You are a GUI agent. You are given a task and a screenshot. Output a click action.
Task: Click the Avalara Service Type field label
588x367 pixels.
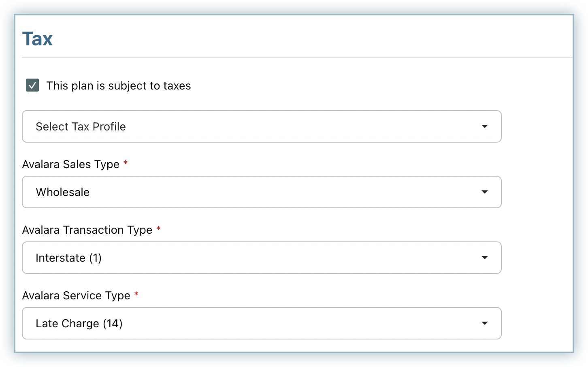pos(76,296)
